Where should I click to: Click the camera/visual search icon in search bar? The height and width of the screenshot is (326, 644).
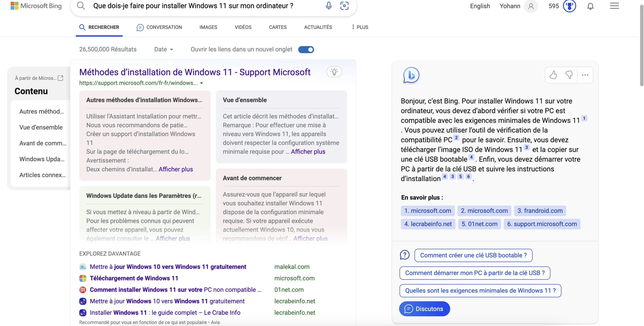click(x=344, y=5)
